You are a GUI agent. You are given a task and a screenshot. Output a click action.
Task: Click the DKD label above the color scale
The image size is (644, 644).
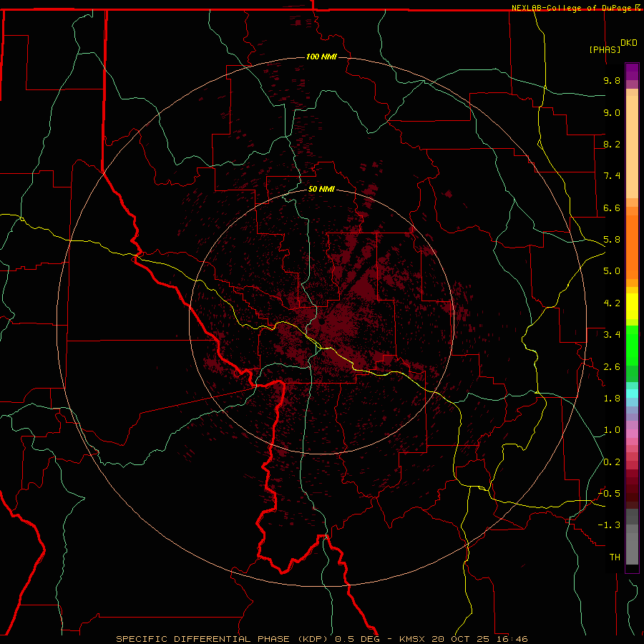pyautogui.click(x=629, y=43)
